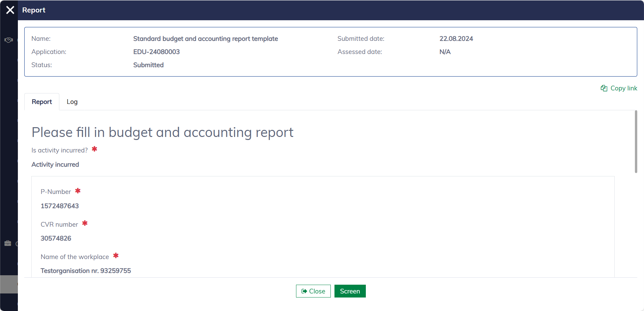
Task: Click the application number EDU-24080003
Action: pyautogui.click(x=156, y=52)
